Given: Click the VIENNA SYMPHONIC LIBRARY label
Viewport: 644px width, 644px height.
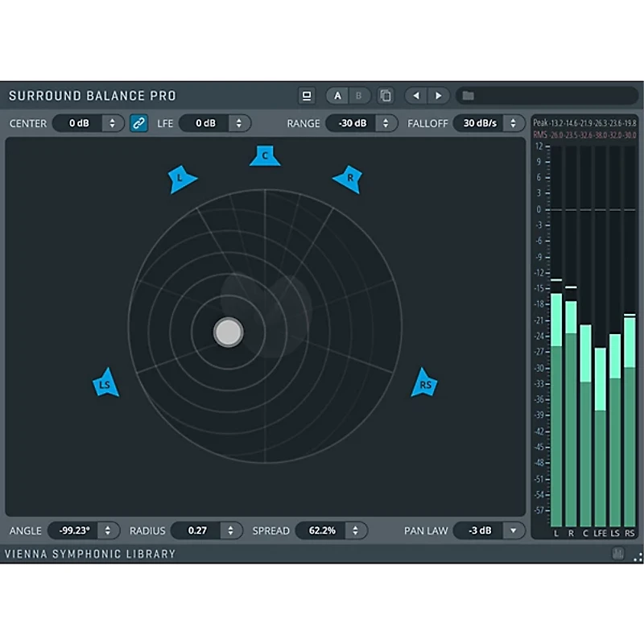Looking at the screenshot, I should (x=90, y=554).
